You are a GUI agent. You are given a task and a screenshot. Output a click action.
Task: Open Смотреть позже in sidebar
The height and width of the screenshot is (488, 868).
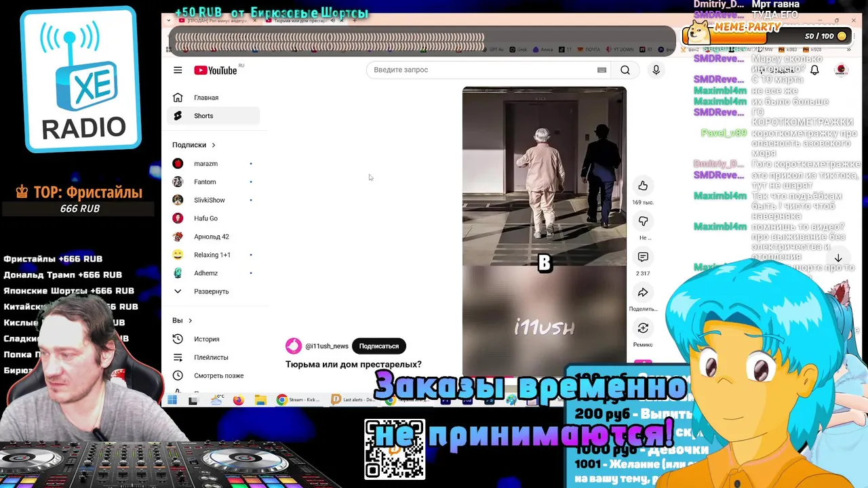[213, 375]
